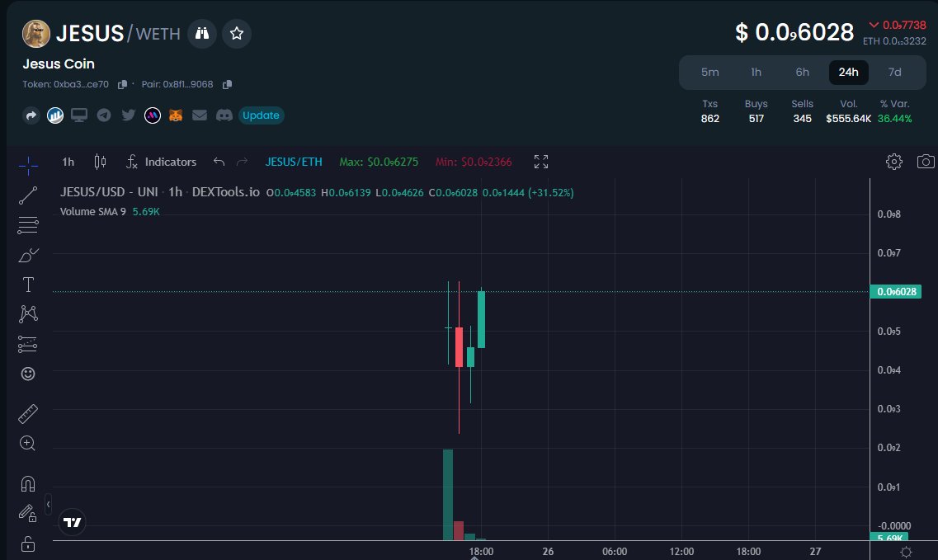Select the trend line drawing tool
The width and height of the screenshot is (938, 560).
pos(27,195)
